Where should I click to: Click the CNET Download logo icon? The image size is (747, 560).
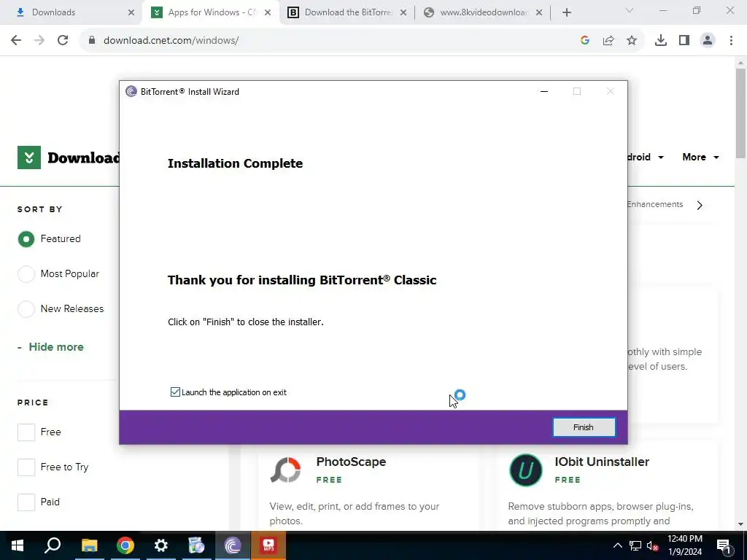(29, 157)
